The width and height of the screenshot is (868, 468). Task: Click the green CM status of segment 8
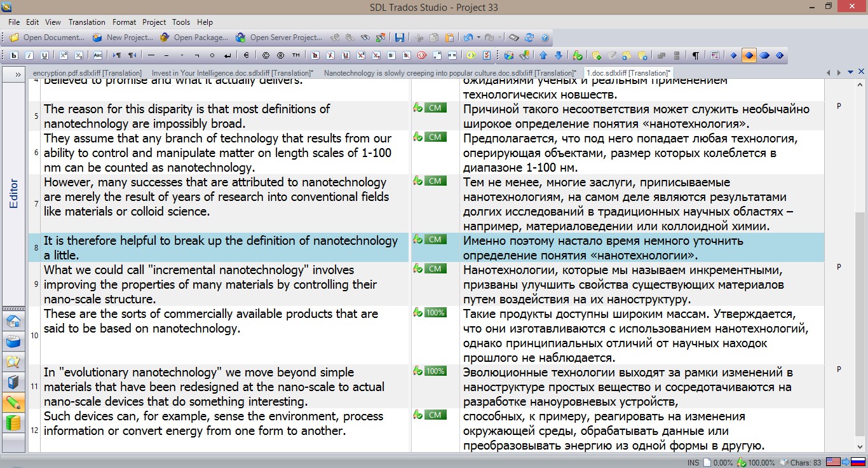pyautogui.click(x=435, y=239)
